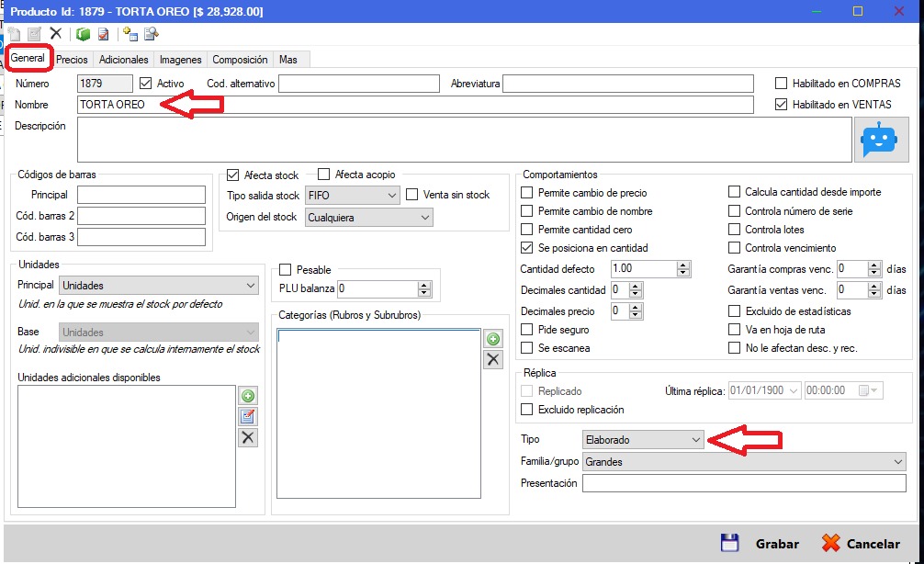Add a category with the green plus
Image resolution: width=924 pixels, height=564 pixels.
(x=493, y=340)
